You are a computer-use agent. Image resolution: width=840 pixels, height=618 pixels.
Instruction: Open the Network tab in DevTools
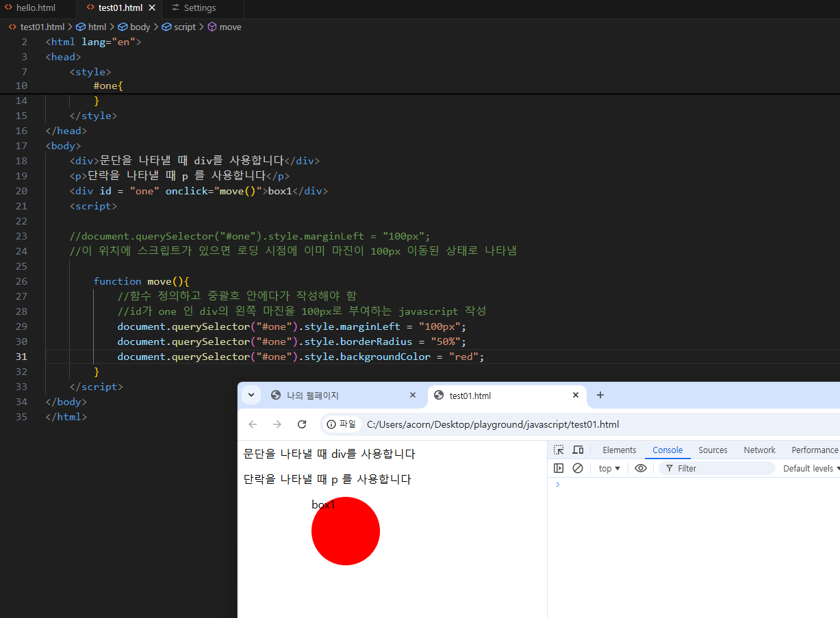pos(760,450)
